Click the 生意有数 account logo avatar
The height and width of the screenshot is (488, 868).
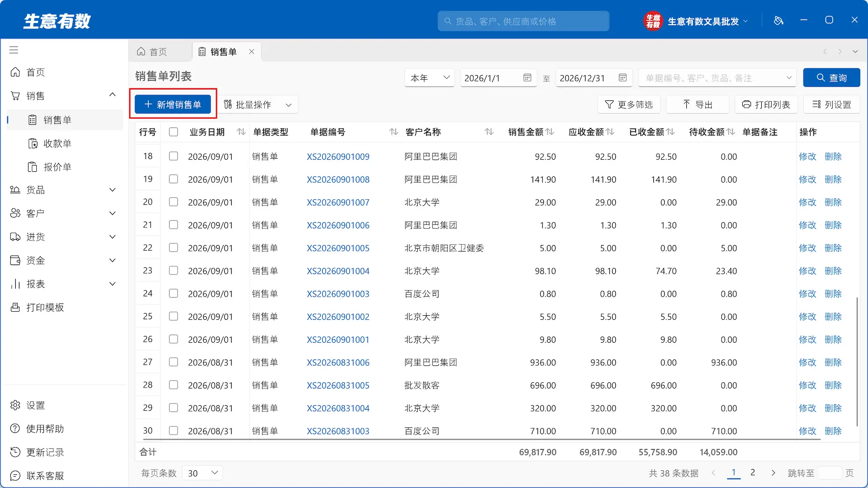click(652, 21)
